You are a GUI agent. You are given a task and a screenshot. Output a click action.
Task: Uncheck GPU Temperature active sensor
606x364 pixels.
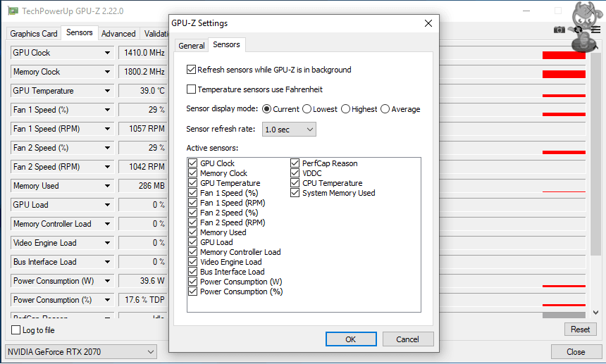point(192,182)
